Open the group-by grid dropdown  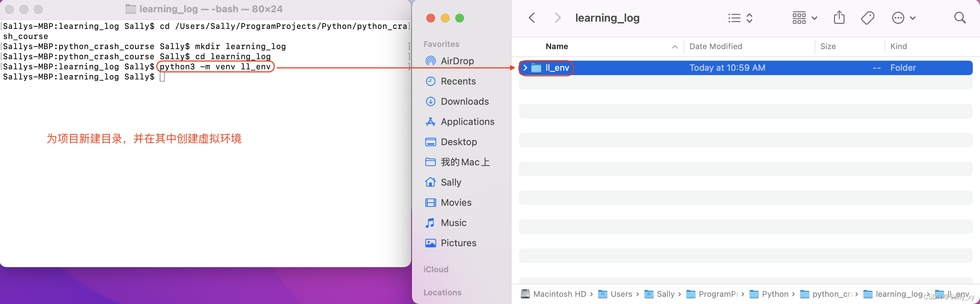tap(804, 18)
